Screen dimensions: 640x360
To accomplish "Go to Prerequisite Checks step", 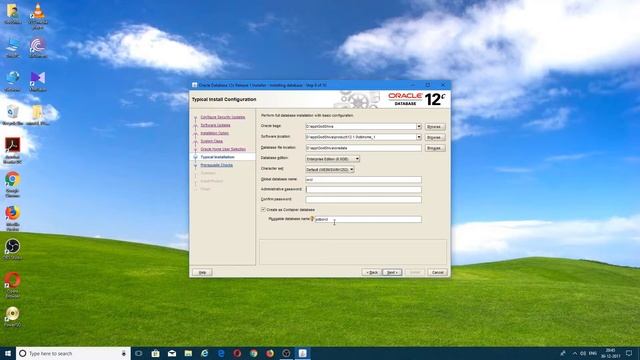I will (x=216, y=165).
